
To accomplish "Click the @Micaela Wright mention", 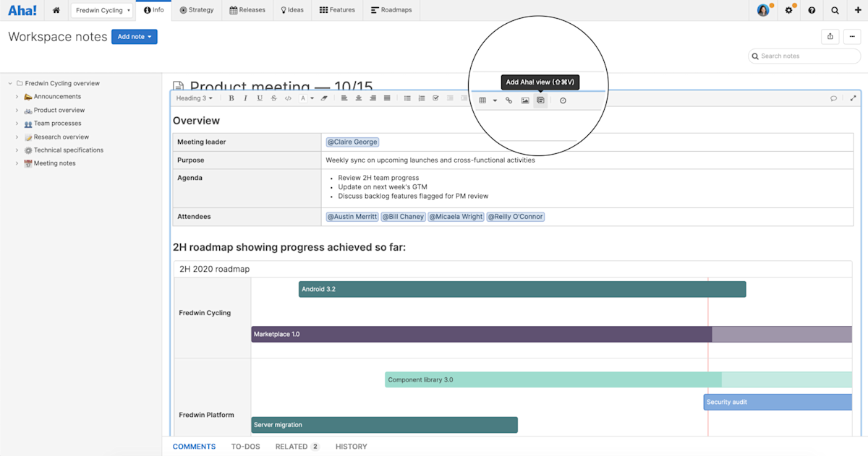I will pos(456,217).
